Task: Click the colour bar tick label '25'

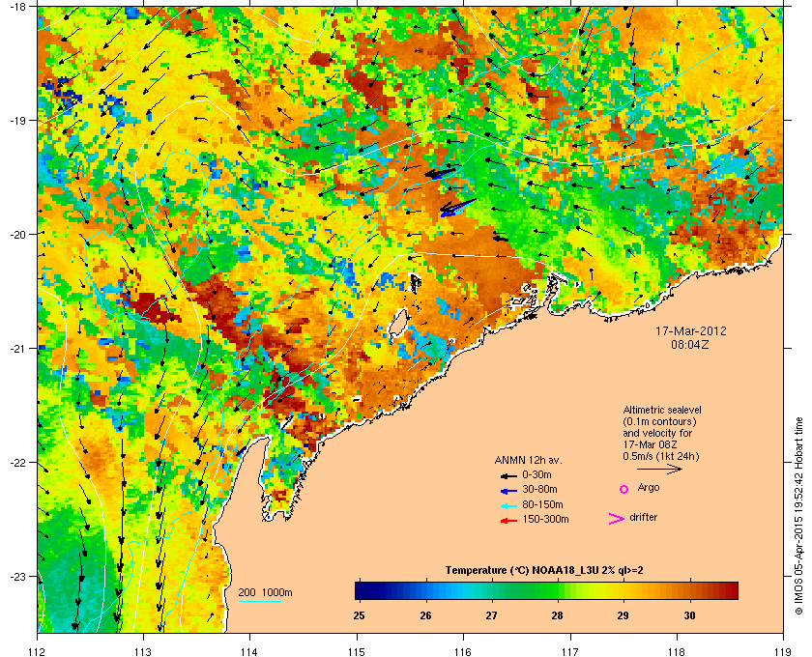Action: tap(359, 615)
